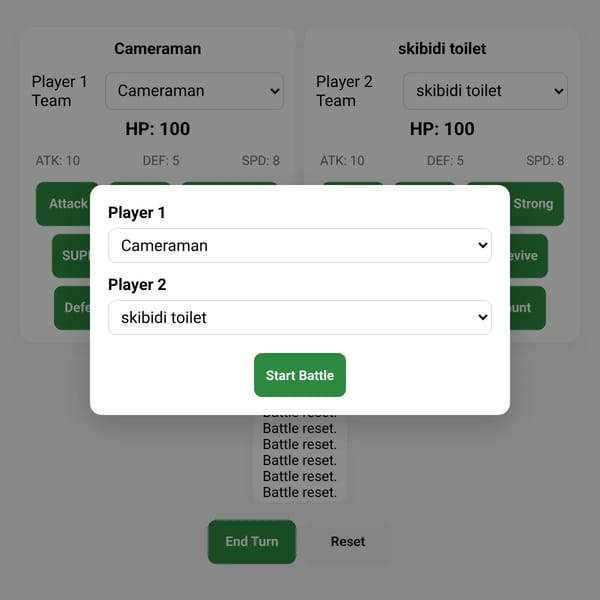Click skibidi toilet's DEF: 5 stat
Viewport: 600px width, 600px height.
coord(445,160)
